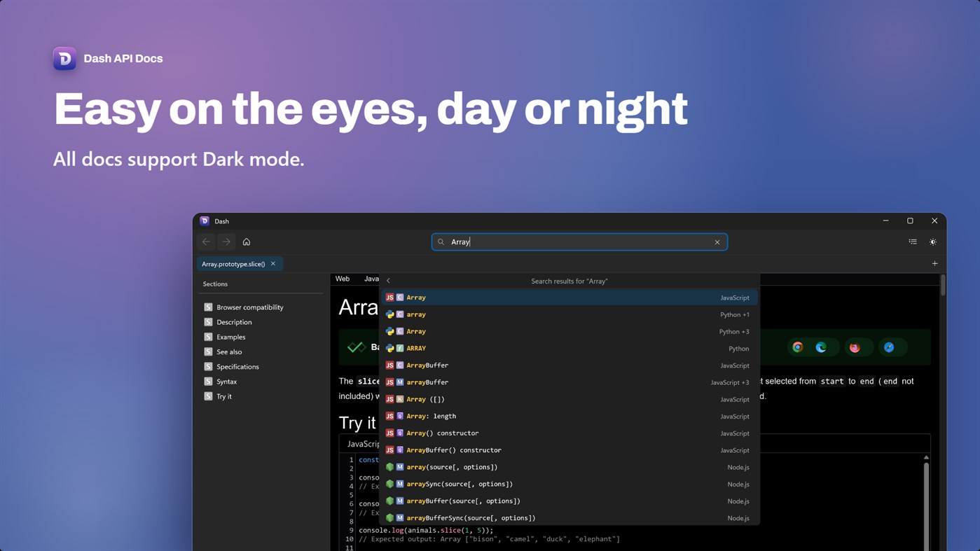Viewport: 980px width, 551px height.
Task: Open the uppercase "ARRAY" Python result
Action: click(x=569, y=348)
